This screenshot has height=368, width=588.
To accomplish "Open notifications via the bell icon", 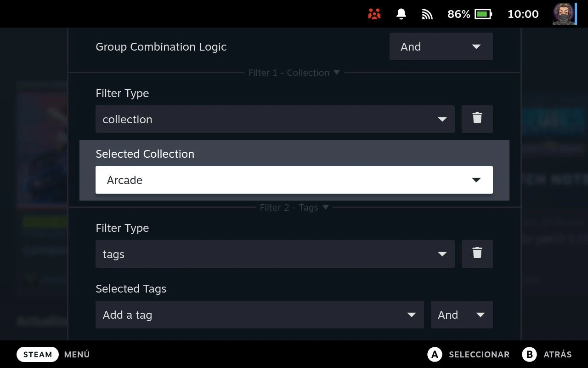I will [x=401, y=14].
